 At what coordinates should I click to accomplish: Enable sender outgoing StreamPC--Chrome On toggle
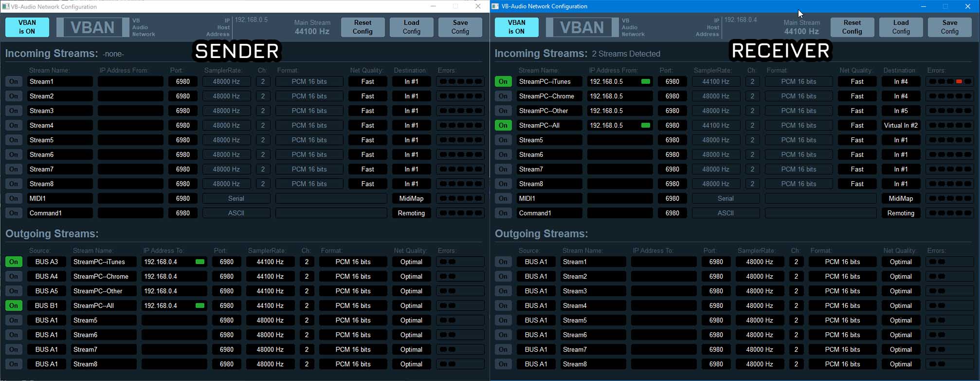[14, 276]
